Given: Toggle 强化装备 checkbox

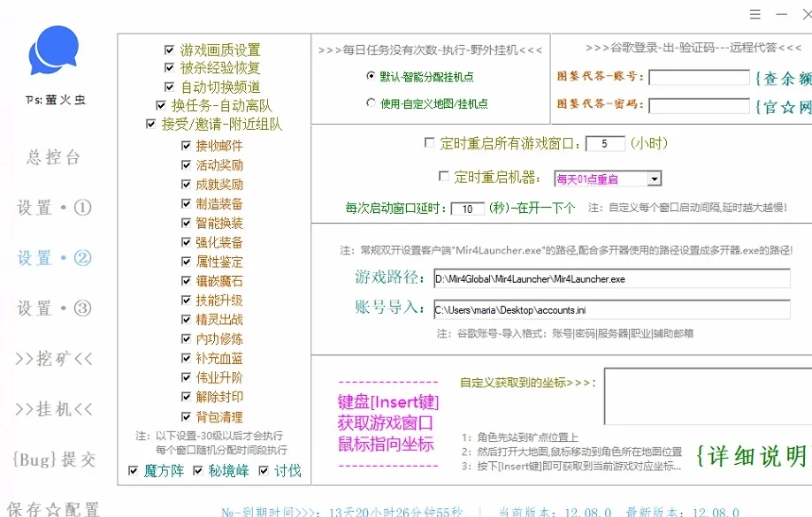Looking at the screenshot, I should [x=187, y=242].
